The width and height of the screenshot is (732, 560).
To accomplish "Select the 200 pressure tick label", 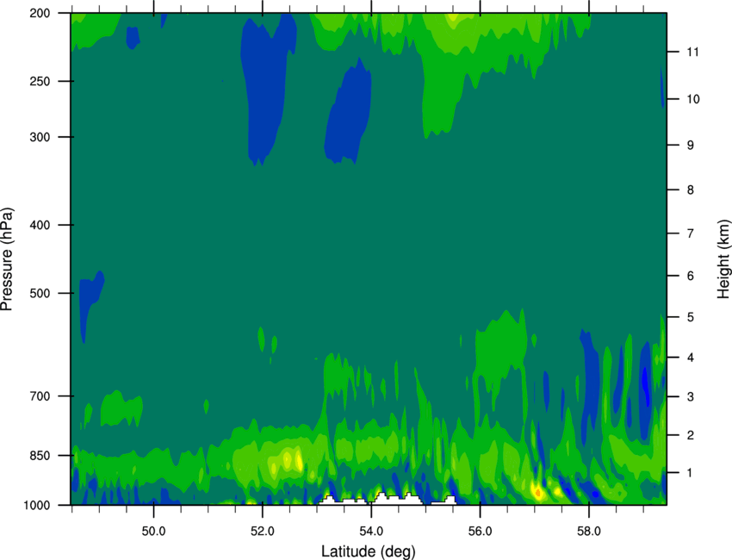I will point(40,13).
